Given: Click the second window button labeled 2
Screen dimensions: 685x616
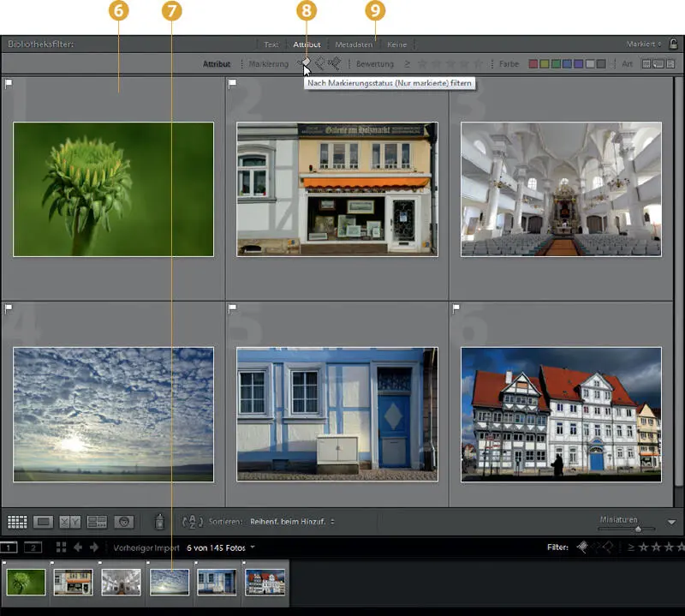Looking at the screenshot, I should pos(33,547).
